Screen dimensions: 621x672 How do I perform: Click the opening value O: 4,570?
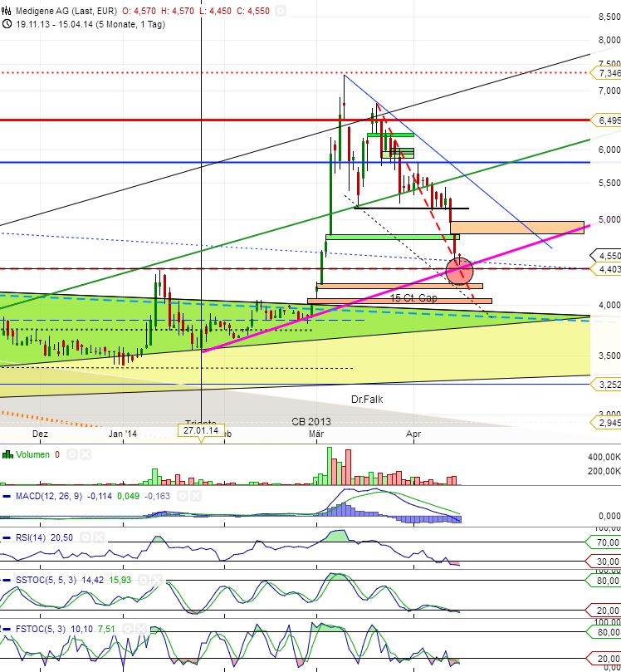point(139,11)
